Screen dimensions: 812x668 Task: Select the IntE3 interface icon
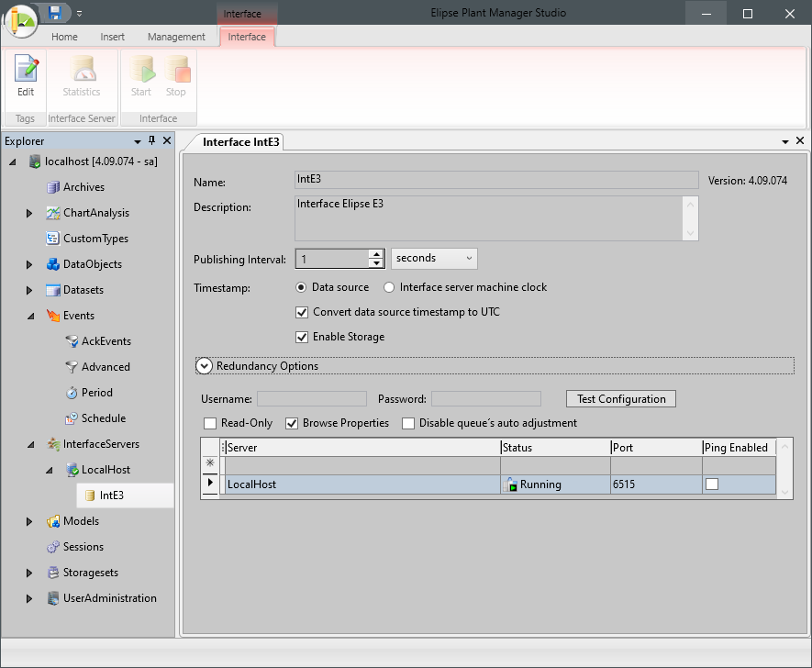pyautogui.click(x=90, y=495)
